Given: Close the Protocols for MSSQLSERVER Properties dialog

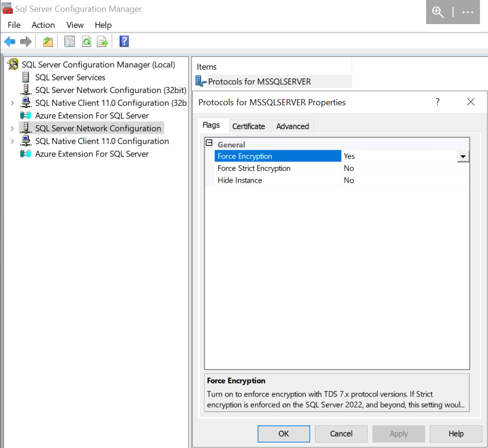Looking at the screenshot, I should (x=471, y=102).
